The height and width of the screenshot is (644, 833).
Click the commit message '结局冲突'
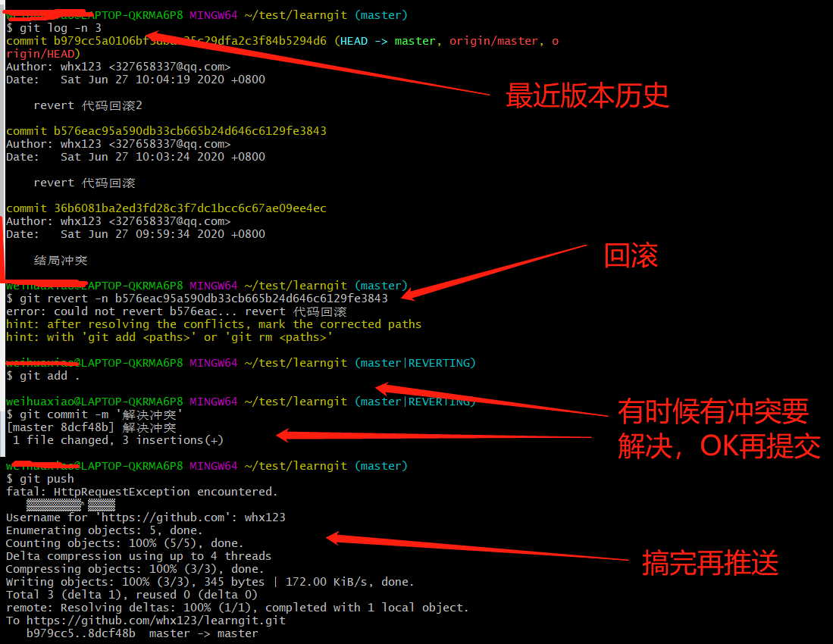[x=61, y=260]
